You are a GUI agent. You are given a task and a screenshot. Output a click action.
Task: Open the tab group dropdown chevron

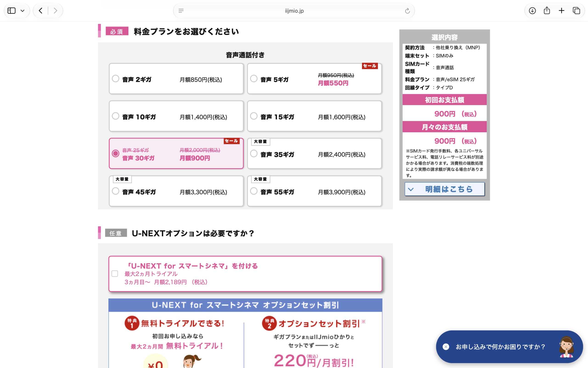point(23,11)
